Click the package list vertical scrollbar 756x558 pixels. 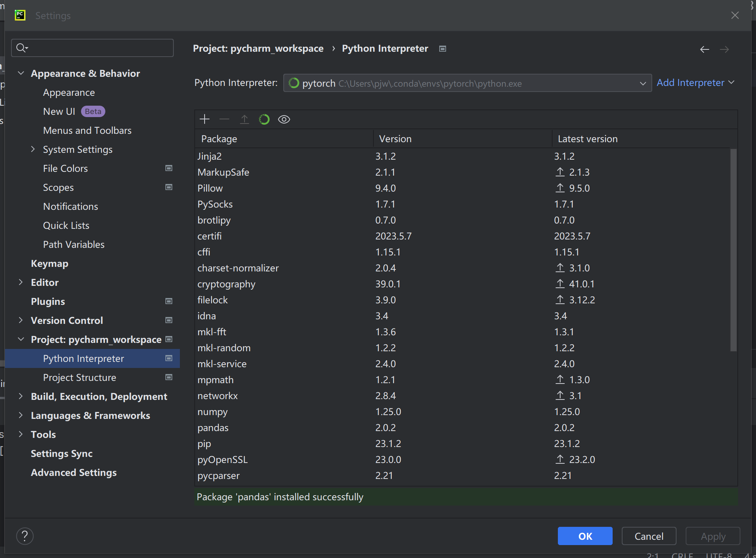[x=734, y=250]
